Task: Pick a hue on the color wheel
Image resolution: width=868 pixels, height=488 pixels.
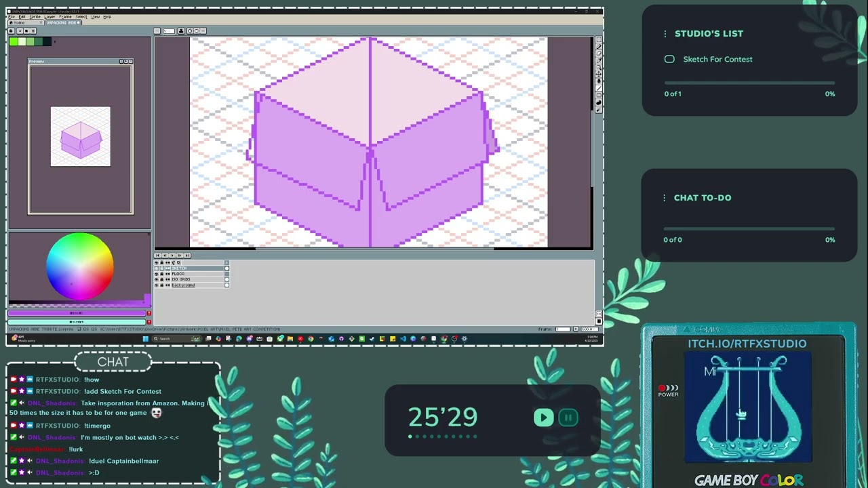Action: (80, 266)
